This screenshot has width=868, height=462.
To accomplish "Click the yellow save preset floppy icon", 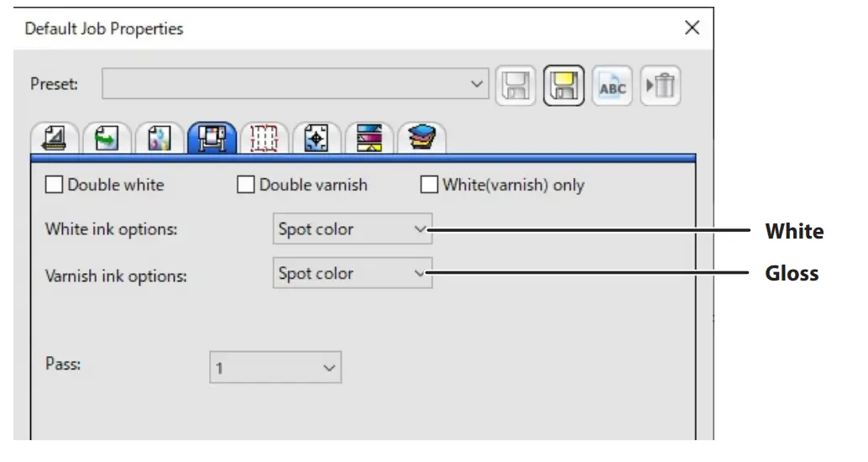I will [x=563, y=86].
